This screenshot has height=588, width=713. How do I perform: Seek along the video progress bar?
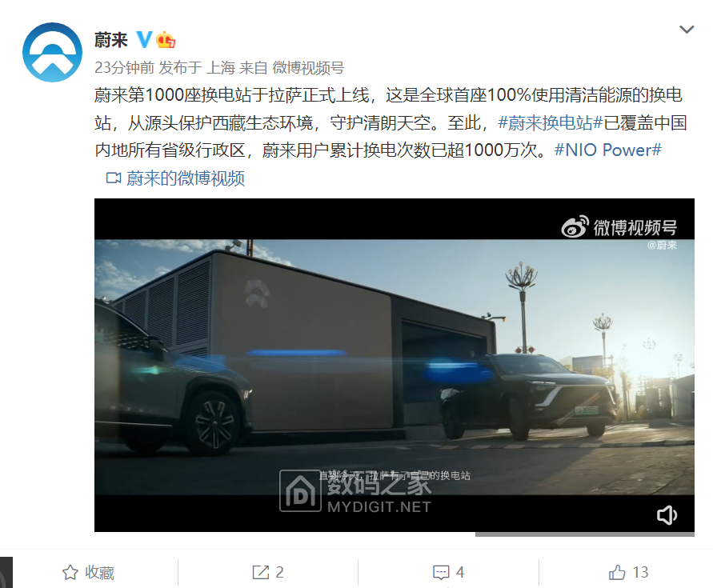[585, 534]
